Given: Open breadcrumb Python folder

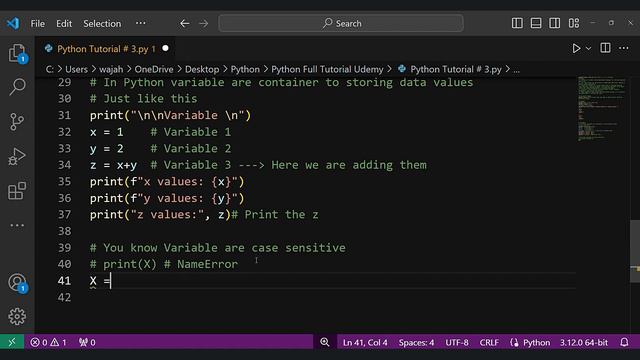Looking at the screenshot, I should click(245, 69).
